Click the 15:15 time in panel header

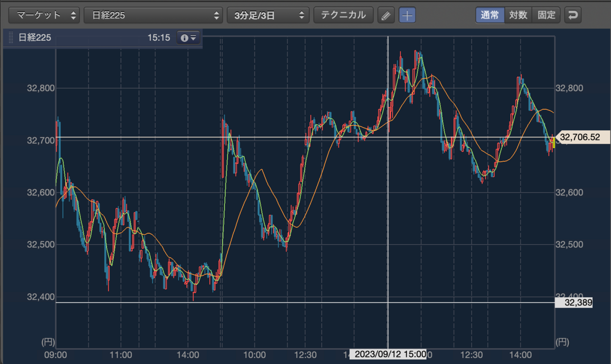(x=159, y=38)
